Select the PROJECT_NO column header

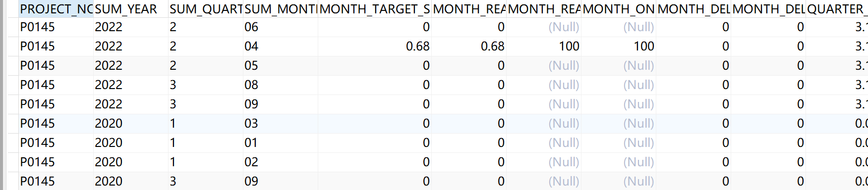tap(56, 9)
